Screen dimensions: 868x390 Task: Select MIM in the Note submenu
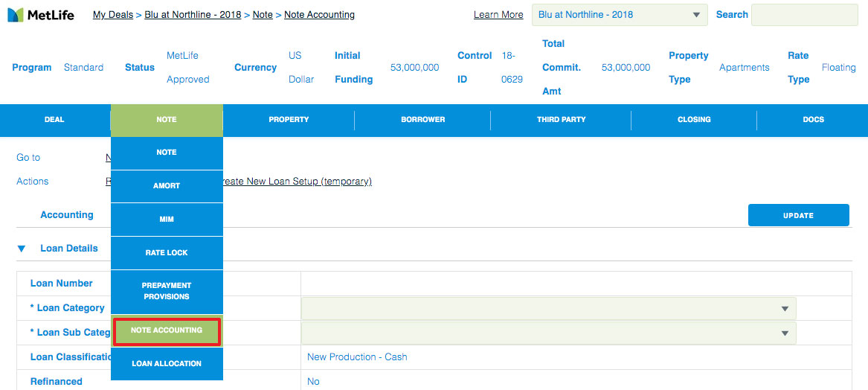[167, 220]
